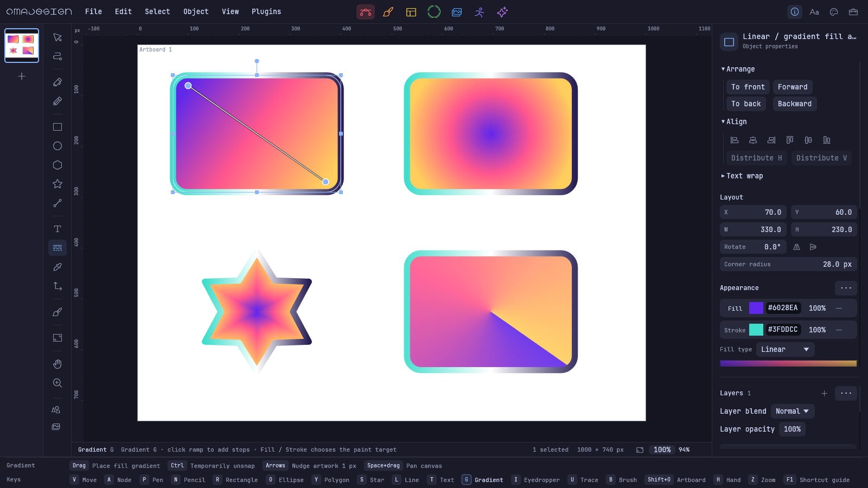
Task: Open the Object menu
Action: pos(196,11)
